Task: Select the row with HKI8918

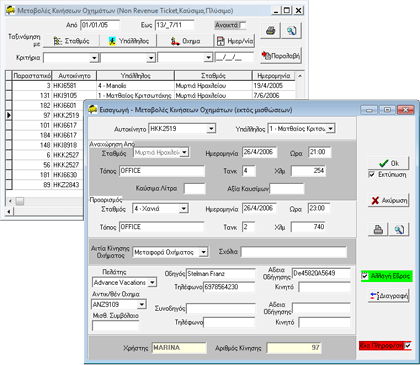Action: (48, 145)
